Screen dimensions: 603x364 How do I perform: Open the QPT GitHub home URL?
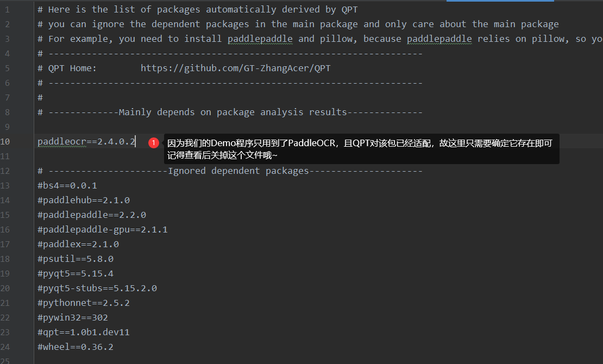[x=235, y=68]
